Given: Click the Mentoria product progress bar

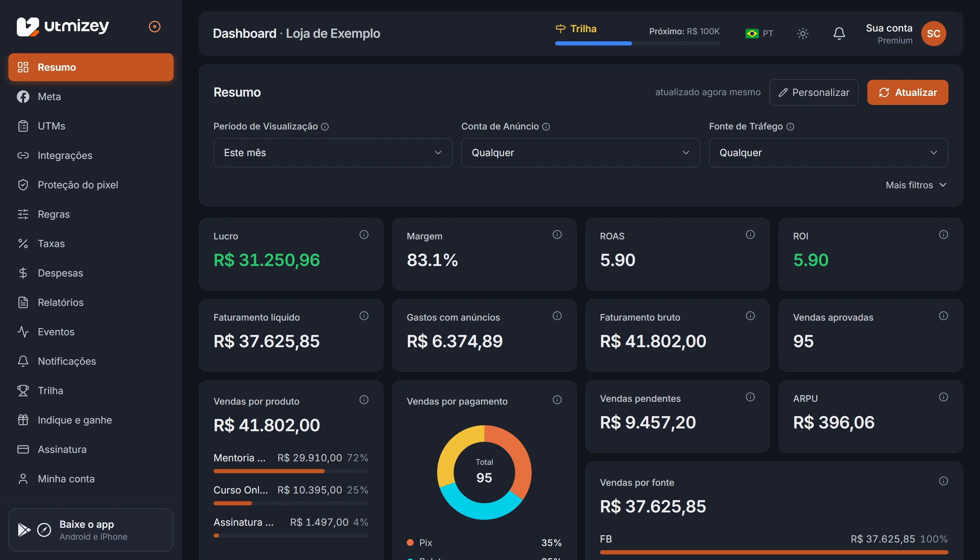Looking at the screenshot, I should pos(291,471).
